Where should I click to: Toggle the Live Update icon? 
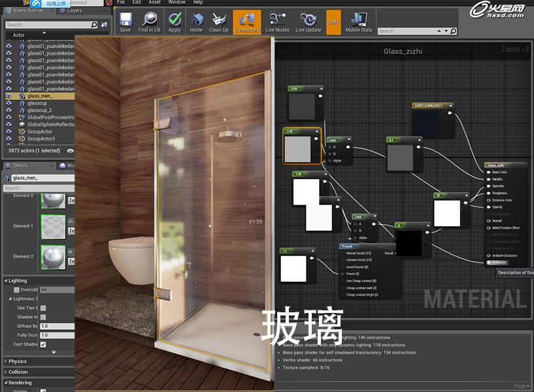click(x=308, y=22)
